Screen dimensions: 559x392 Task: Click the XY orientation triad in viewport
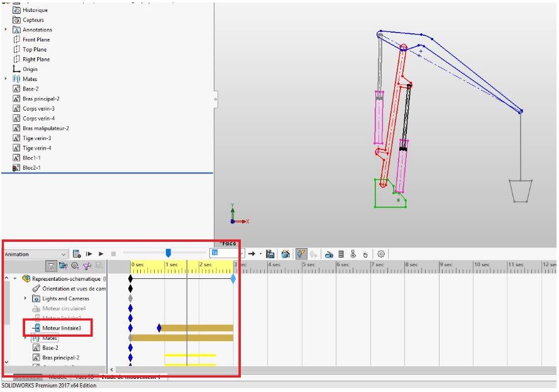tap(239, 214)
